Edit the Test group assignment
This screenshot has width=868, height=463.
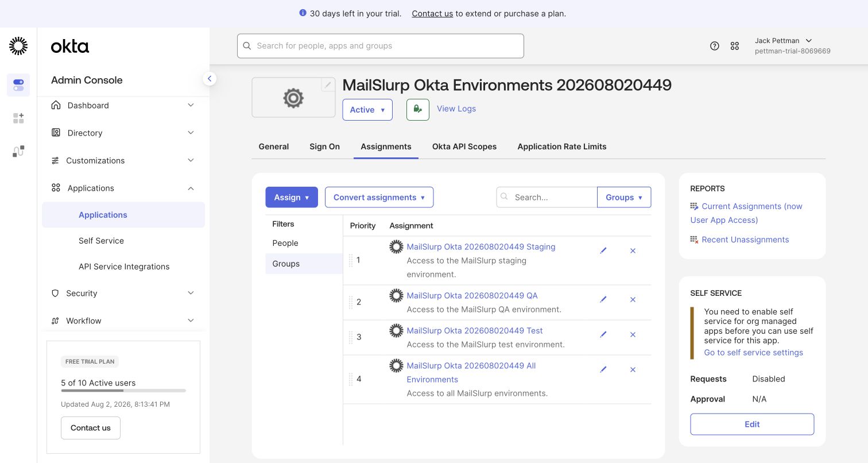click(x=603, y=335)
